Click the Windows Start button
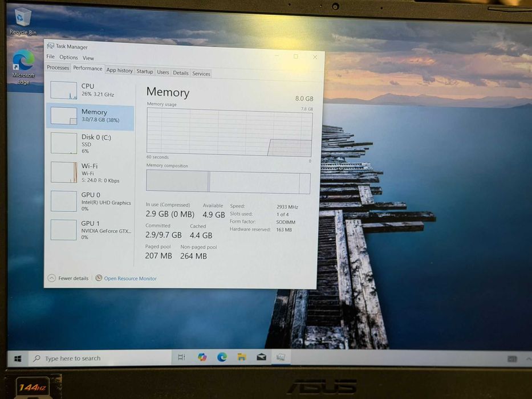Viewport: 532px width, 399px height. 18,359
